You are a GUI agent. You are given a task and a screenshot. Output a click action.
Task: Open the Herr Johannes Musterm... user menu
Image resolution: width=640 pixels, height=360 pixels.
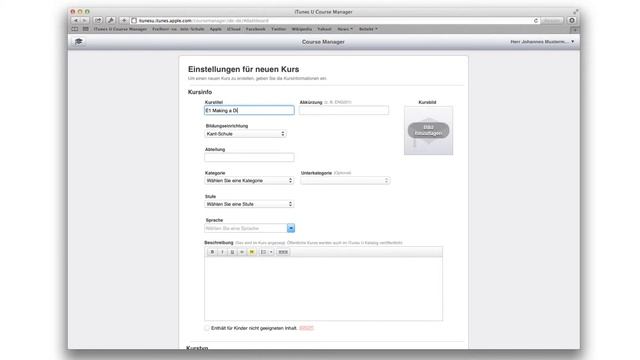click(542, 42)
